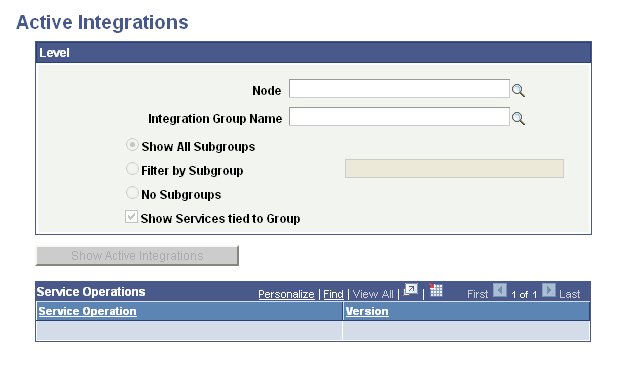The height and width of the screenshot is (367, 620).
Task: Select Filter by Subgroup radio button
Action: [x=132, y=169]
